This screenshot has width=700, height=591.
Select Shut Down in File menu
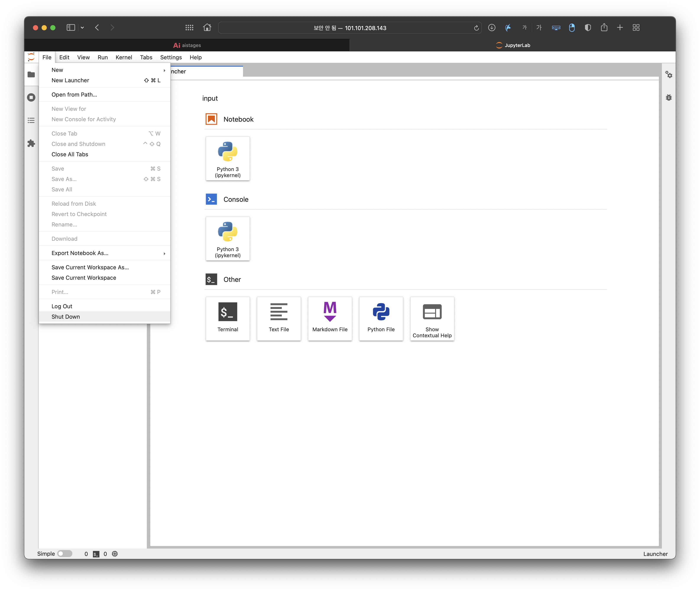point(105,316)
